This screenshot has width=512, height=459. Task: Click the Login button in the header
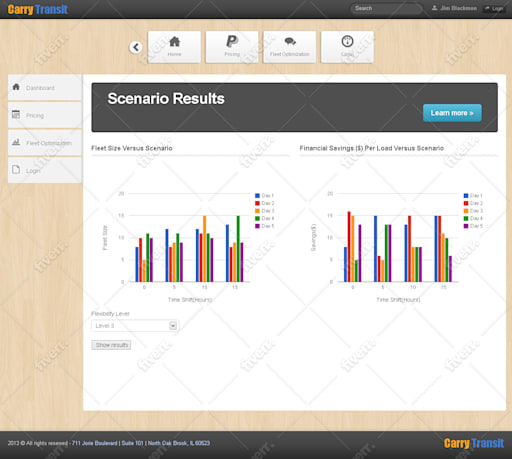pos(494,9)
